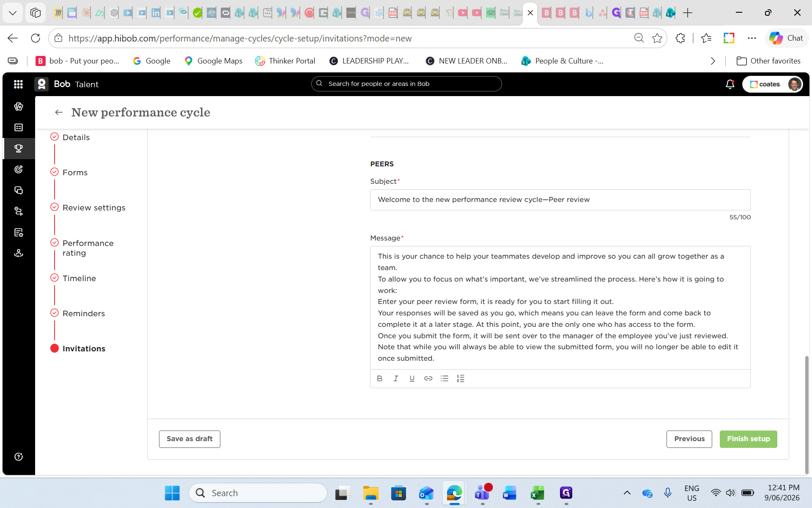Open Windows Start menu
Screen dimensions: 812x508
[x=172, y=493]
